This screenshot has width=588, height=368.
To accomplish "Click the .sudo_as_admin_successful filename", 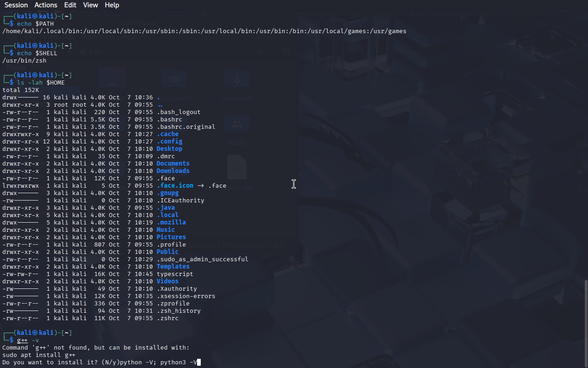I will click(x=202, y=259).
